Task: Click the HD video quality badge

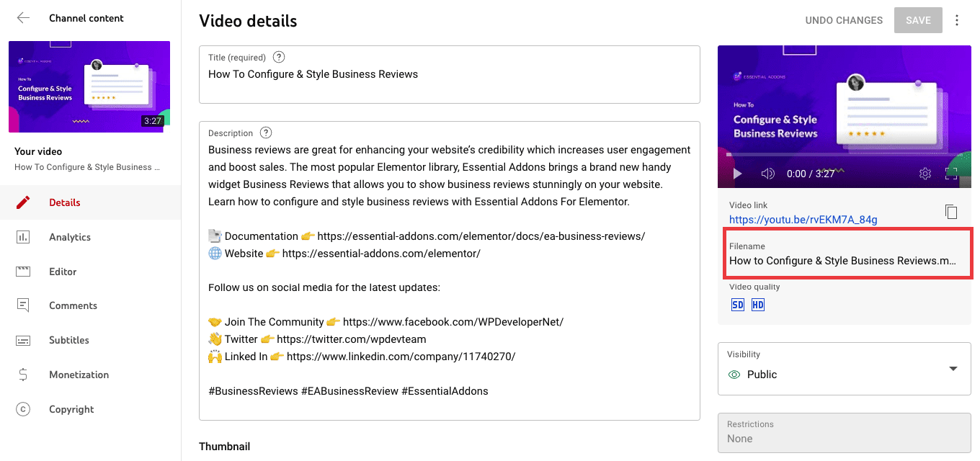Action: pyautogui.click(x=757, y=305)
